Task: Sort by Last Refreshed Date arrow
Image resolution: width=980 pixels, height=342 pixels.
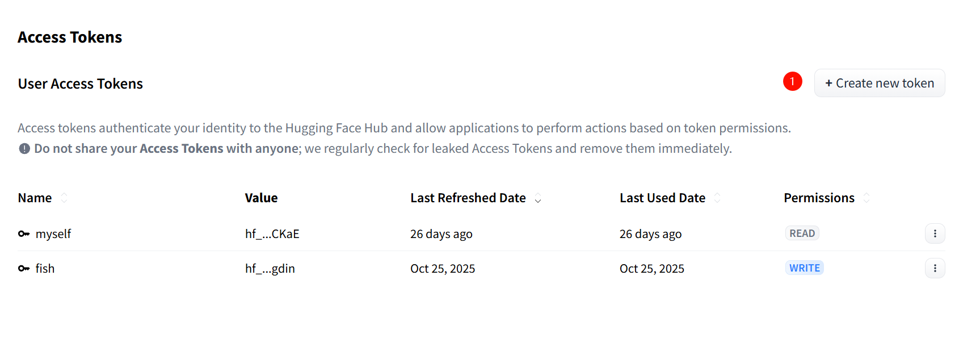Action: [538, 198]
